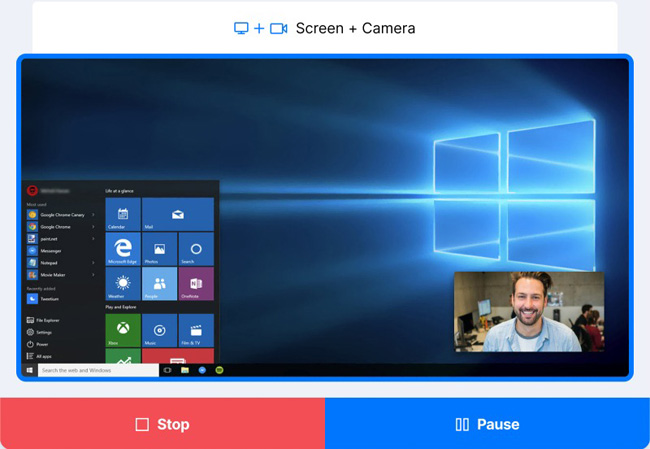650x449 pixels.
Task: Open the Music tile
Action: tap(160, 330)
